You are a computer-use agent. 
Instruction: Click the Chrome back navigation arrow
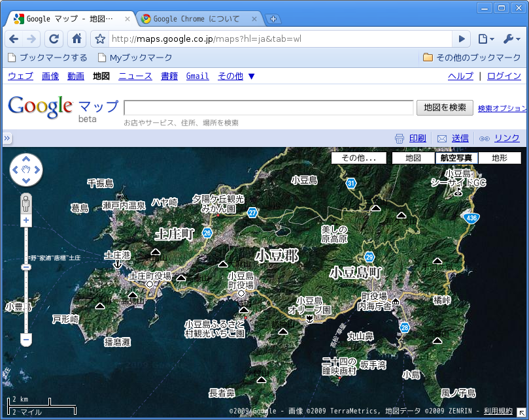tap(14, 39)
